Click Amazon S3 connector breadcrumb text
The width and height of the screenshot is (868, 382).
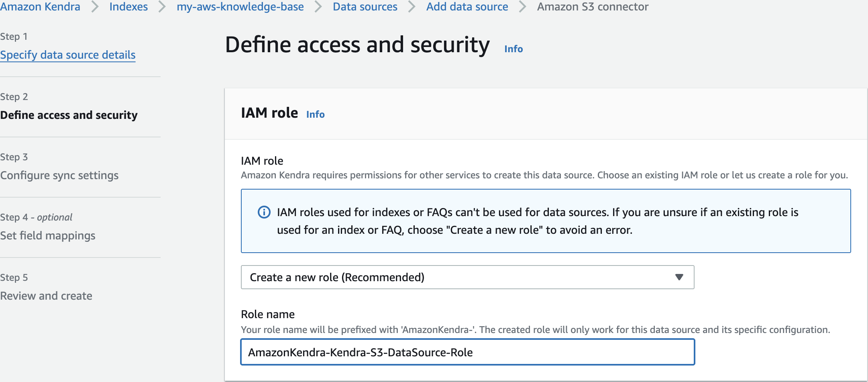pos(593,7)
